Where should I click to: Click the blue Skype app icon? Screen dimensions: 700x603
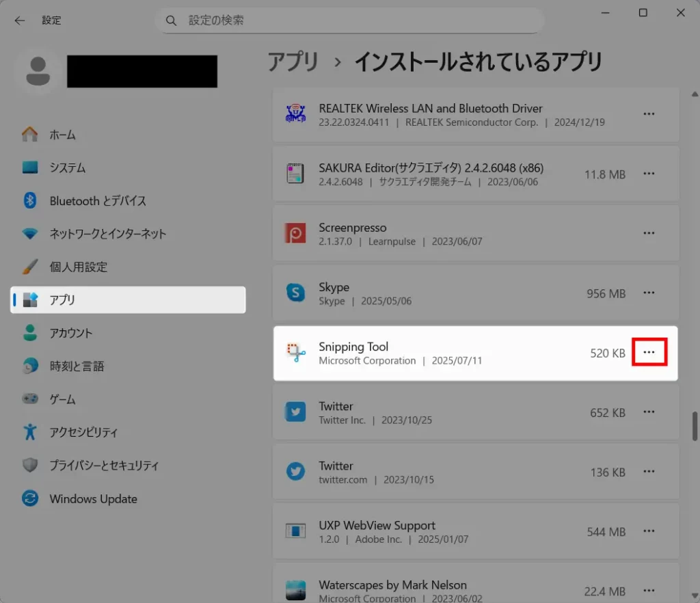[x=295, y=293]
